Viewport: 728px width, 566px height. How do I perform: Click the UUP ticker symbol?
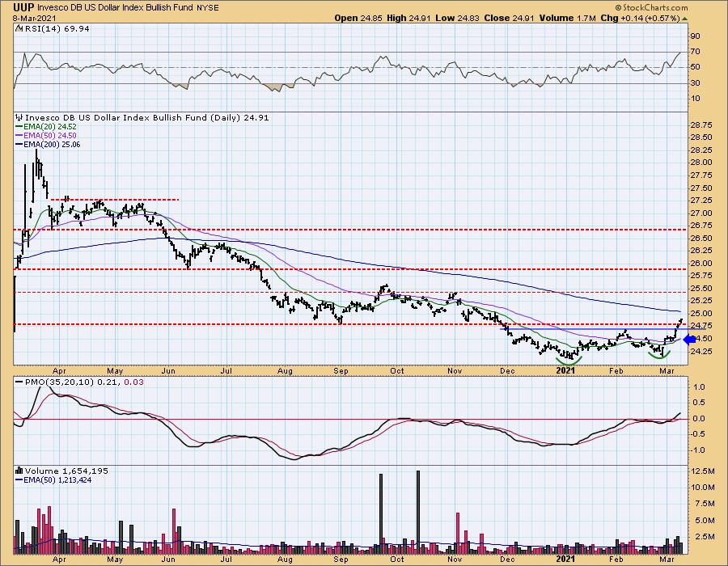point(23,7)
